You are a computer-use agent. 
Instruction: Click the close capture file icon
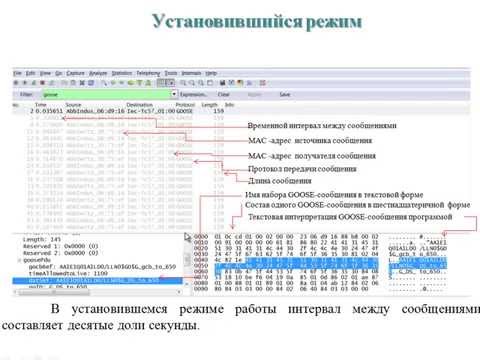click(82, 83)
